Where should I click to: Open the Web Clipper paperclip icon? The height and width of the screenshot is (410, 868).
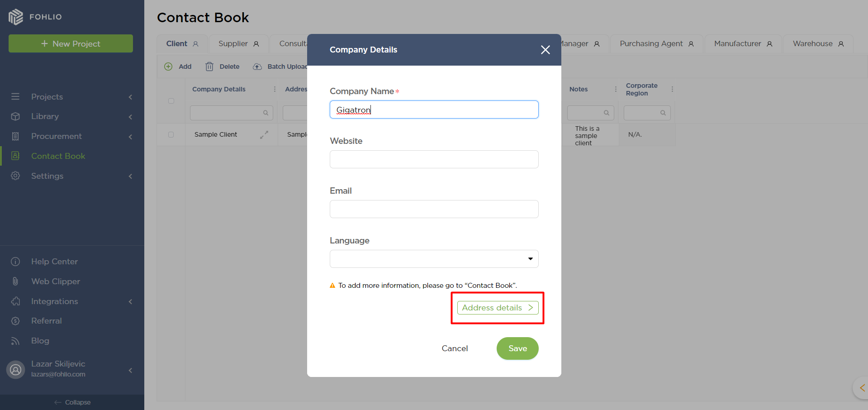[x=15, y=281]
